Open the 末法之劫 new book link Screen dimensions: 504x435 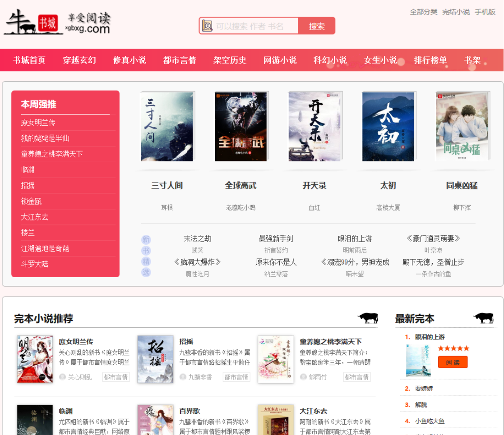[197, 238]
